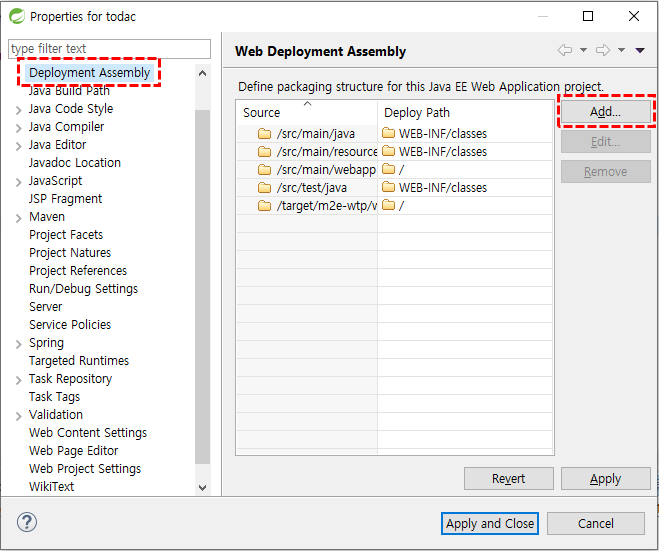
Task: Click the Remove button
Action: click(x=606, y=171)
